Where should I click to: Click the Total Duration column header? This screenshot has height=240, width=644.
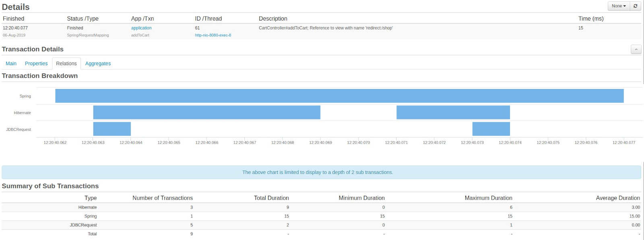pyautogui.click(x=271, y=198)
